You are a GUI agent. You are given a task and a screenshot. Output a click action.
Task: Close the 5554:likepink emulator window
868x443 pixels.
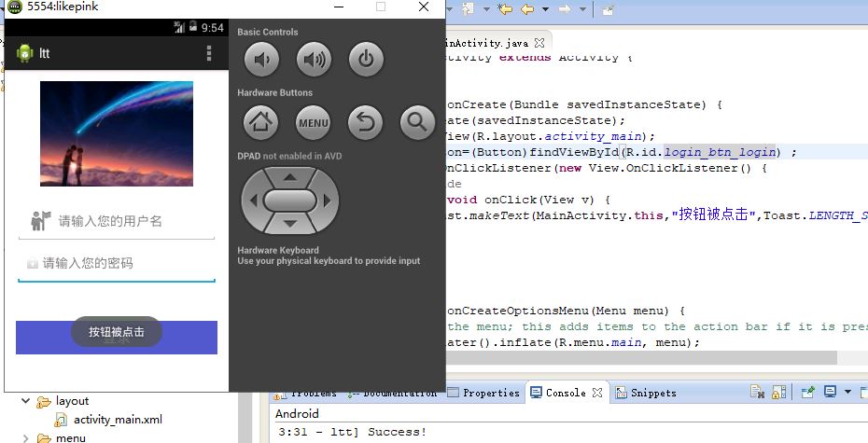click(x=424, y=7)
